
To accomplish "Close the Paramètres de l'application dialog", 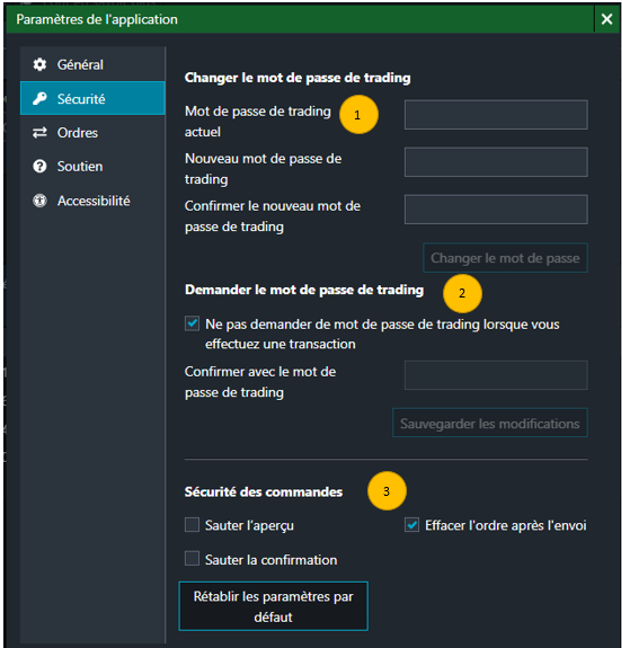I will (x=606, y=19).
